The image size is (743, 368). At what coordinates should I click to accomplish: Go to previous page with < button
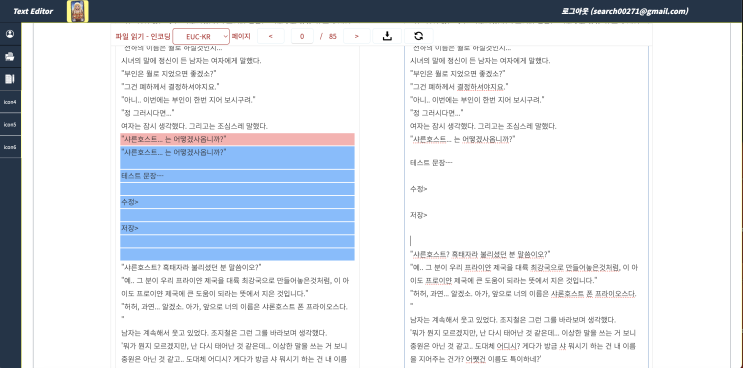pos(271,36)
